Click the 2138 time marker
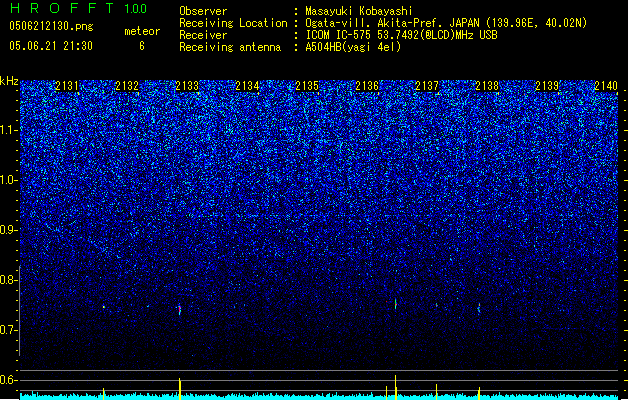Image resolution: width=629 pixels, height=400 pixels. [487, 86]
